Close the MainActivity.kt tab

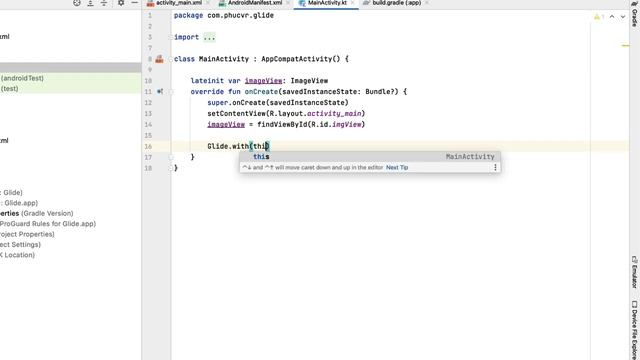point(353,3)
